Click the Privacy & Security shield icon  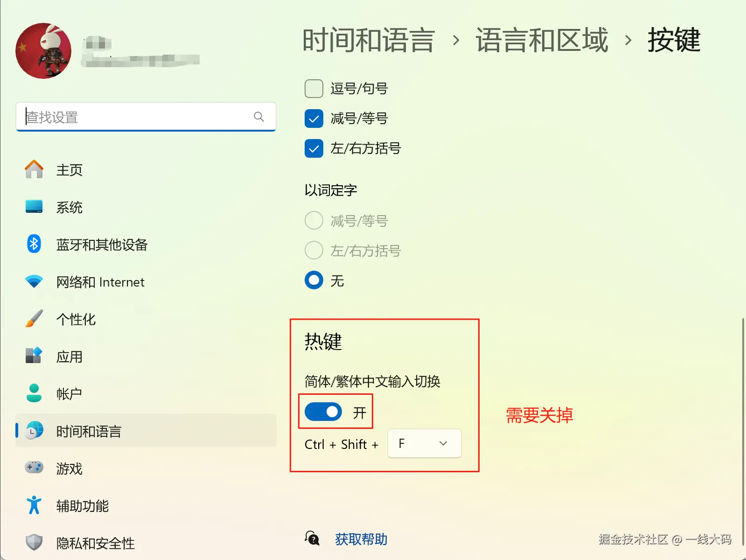34,542
